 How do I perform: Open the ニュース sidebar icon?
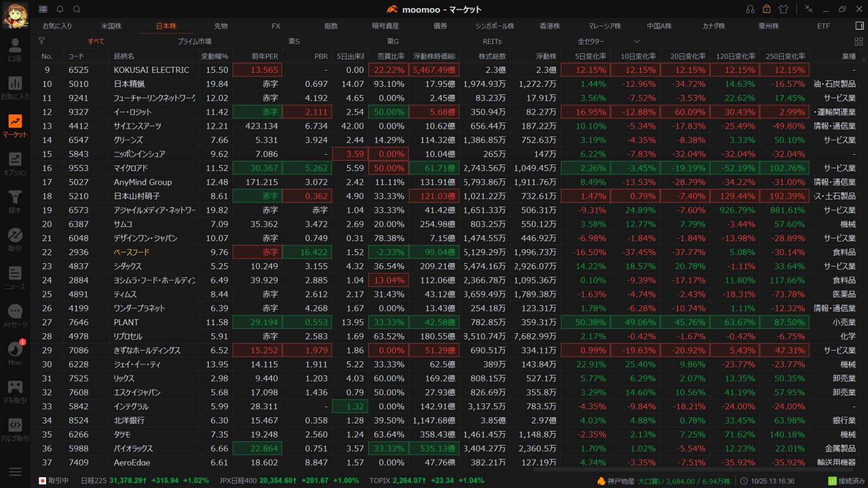click(15, 278)
